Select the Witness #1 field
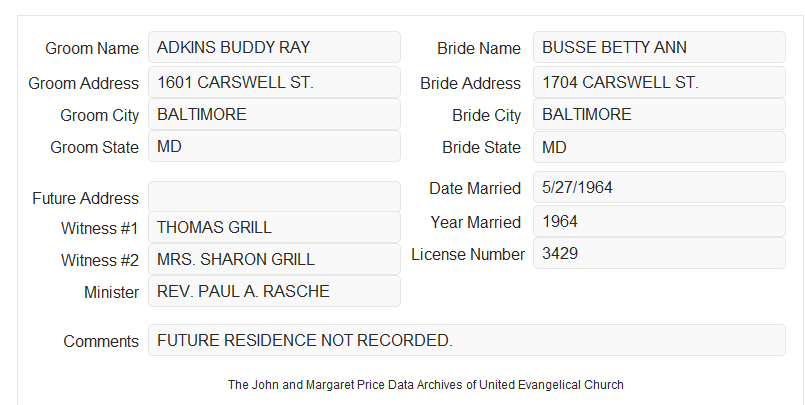This screenshot has width=805, height=405. click(x=274, y=227)
